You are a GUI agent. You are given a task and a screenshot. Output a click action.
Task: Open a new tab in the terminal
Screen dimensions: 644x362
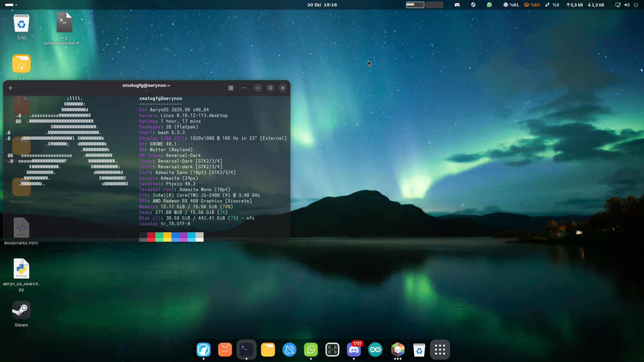pyautogui.click(x=11, y=88)
